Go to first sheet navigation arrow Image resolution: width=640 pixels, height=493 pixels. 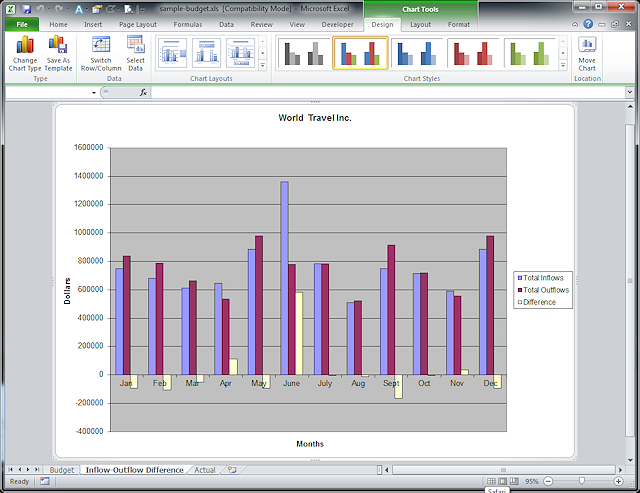pyautogui.click(x=11, y=470)
